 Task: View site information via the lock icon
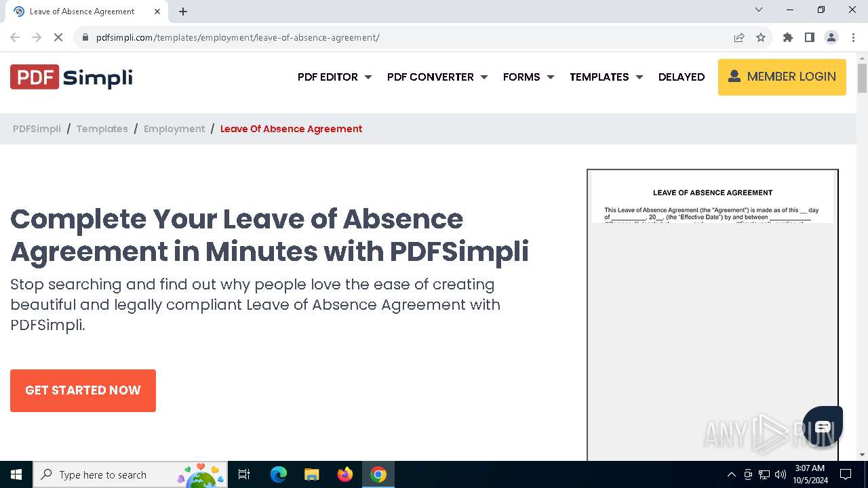pyautogui.click(x=85, y=37)
